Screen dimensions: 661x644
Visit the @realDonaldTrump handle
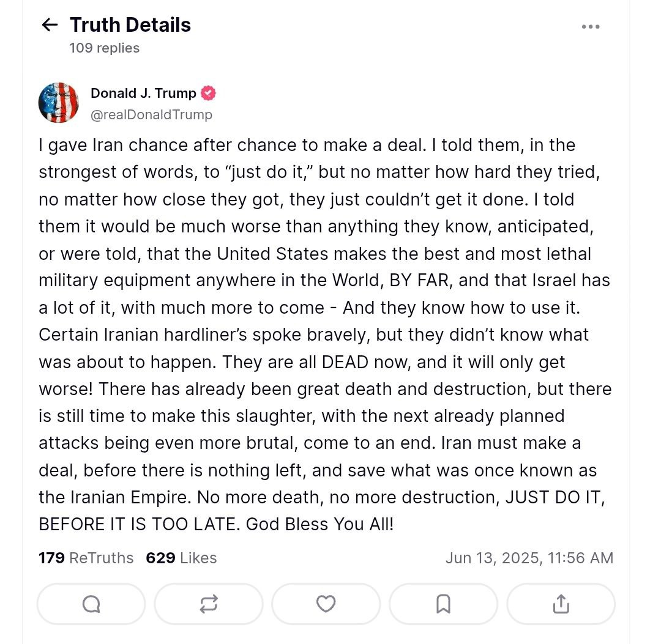(151, 114)
